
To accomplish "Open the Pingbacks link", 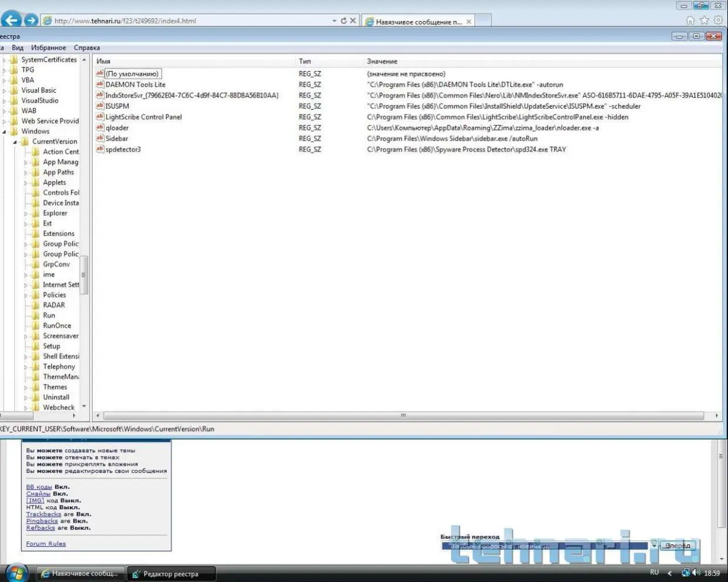I will (x=42, y=521).
